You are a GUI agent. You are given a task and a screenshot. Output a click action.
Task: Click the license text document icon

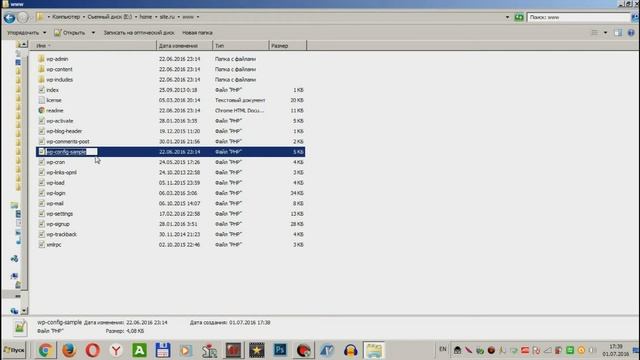(x=41, y=100)
